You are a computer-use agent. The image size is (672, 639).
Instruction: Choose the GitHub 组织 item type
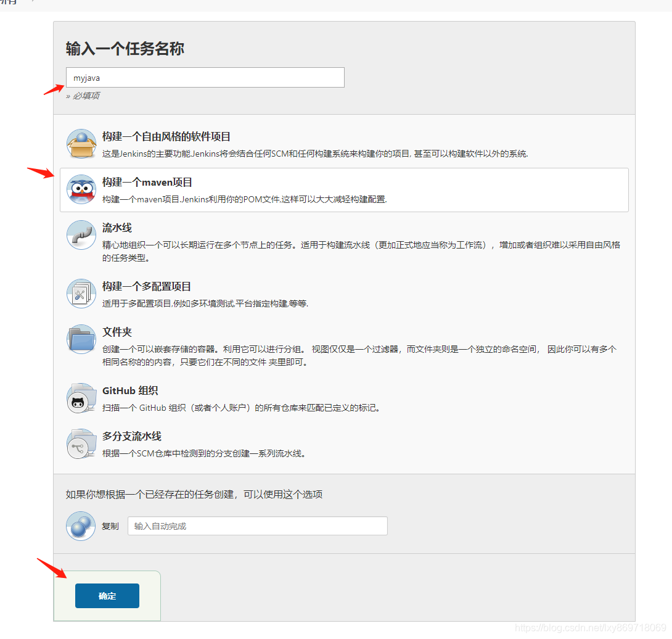point(131,390)
